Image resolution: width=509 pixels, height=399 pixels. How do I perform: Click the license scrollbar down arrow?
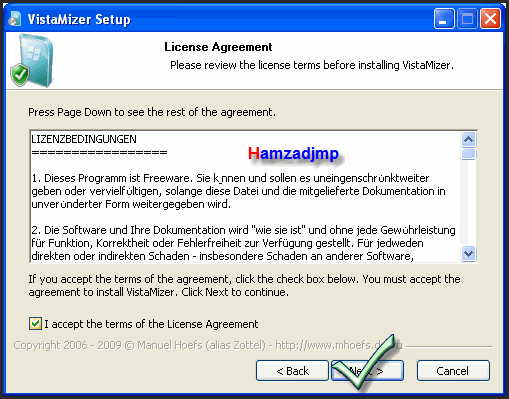(x=469, y=254)
